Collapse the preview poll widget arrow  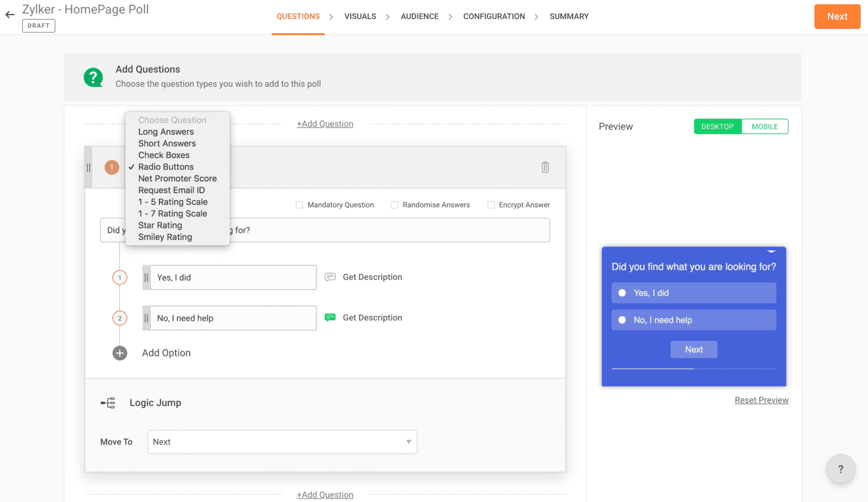771,252
